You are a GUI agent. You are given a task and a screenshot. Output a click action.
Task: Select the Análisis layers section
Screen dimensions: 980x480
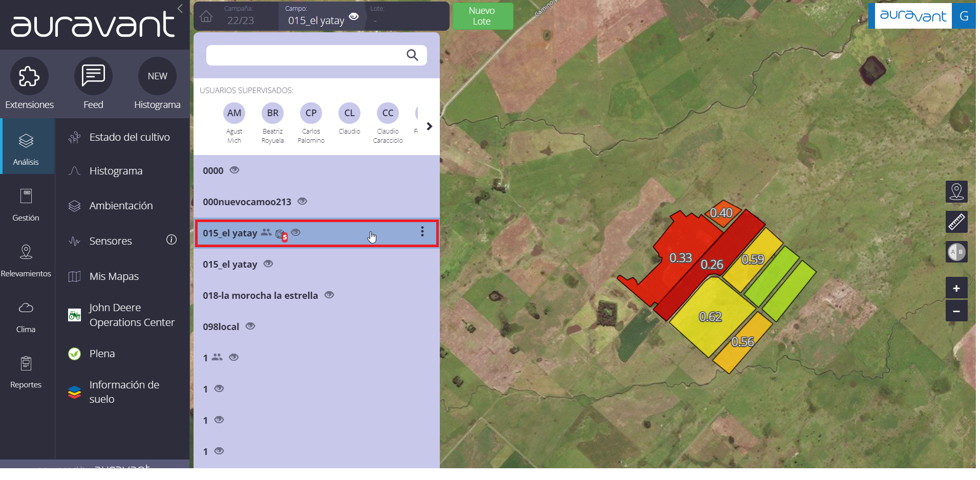point(27,146)
